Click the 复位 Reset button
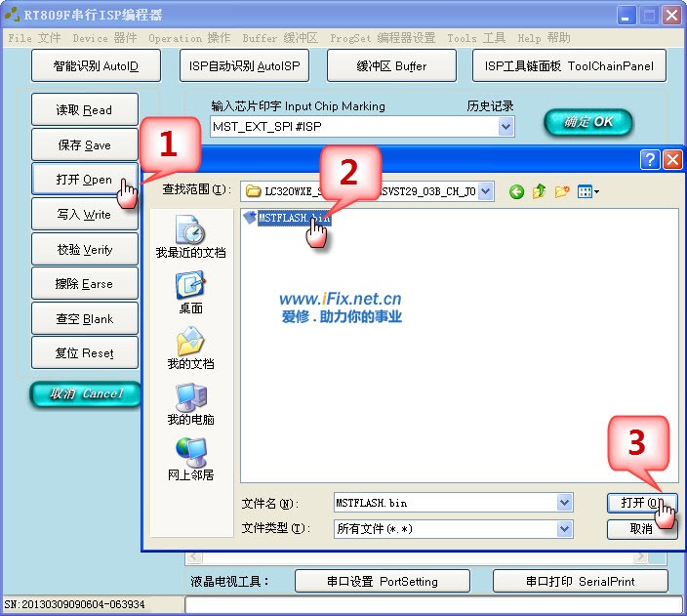Screen dimensions: 687x616 [x=85, y=353]
